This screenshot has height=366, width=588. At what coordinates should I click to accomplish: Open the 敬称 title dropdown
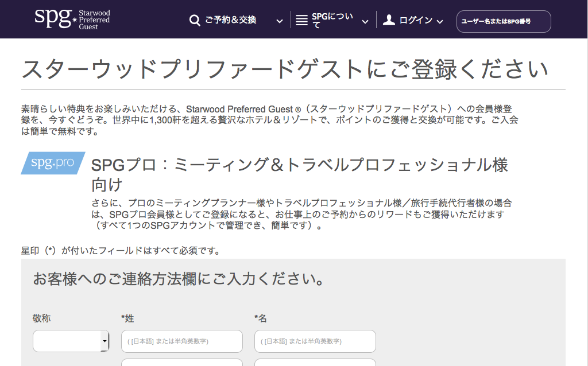tap(71, 341)
